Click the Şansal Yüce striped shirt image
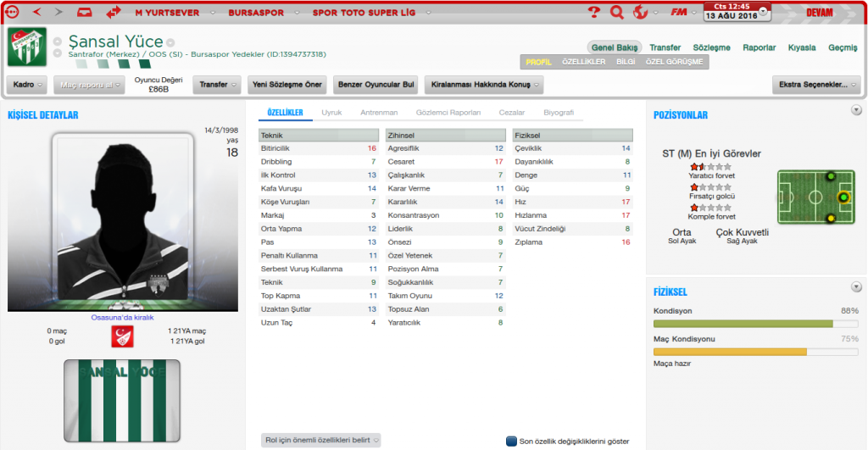The height and width of the screenshot is (450, 868). coord(122,401)
